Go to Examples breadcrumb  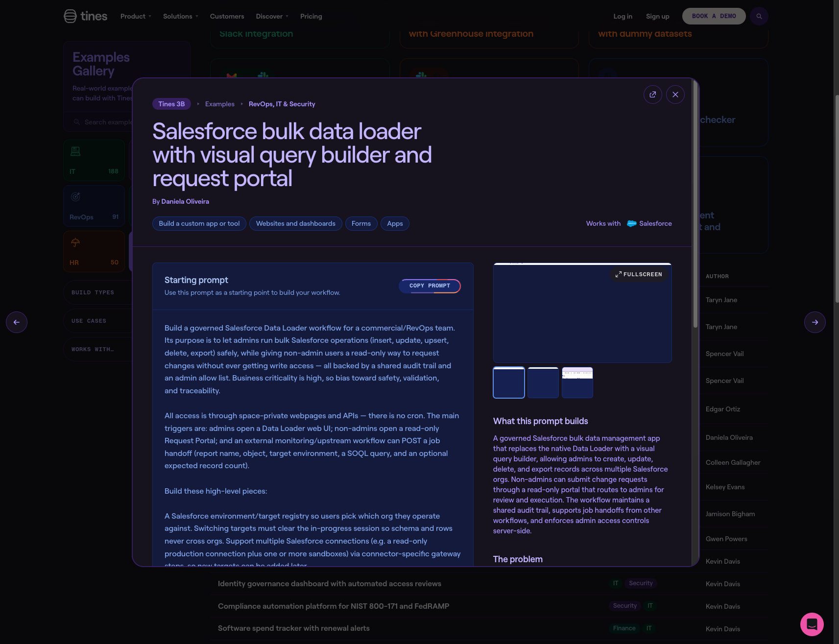tap(220, 104)
